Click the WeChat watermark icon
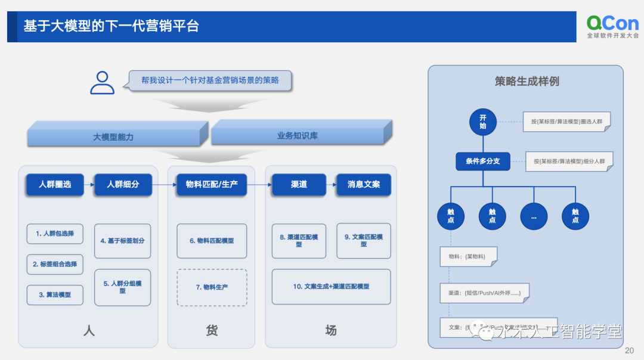644x360 pixels. [x=484, y=331]
